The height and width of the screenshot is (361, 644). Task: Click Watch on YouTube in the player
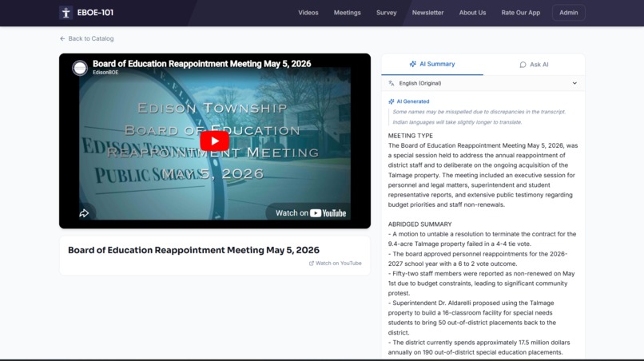coord(311,213)
